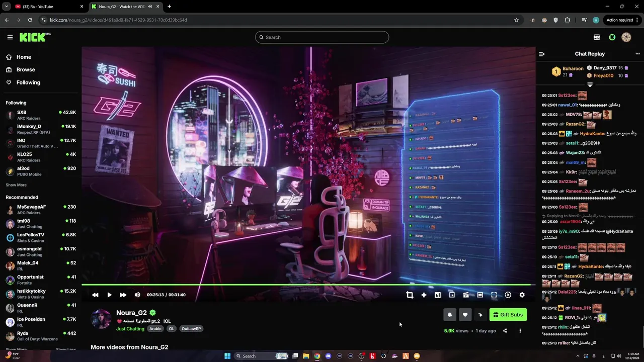Viewport: 644px width, 362px height.
Task: Click the video progress bar
Action: tap(308, 285)
